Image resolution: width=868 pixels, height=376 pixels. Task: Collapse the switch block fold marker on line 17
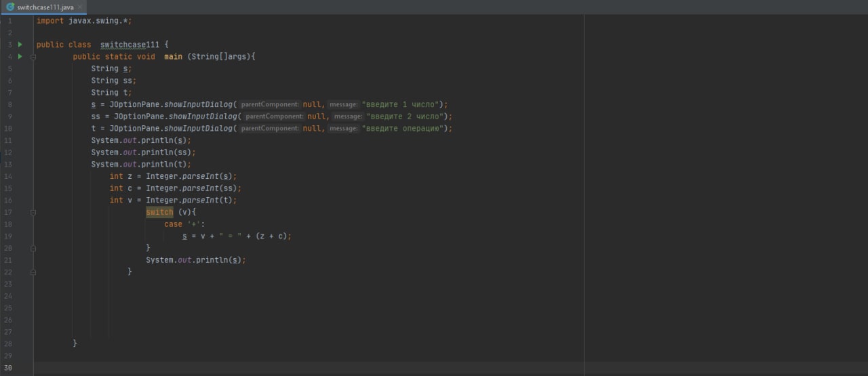click(32, 212)
